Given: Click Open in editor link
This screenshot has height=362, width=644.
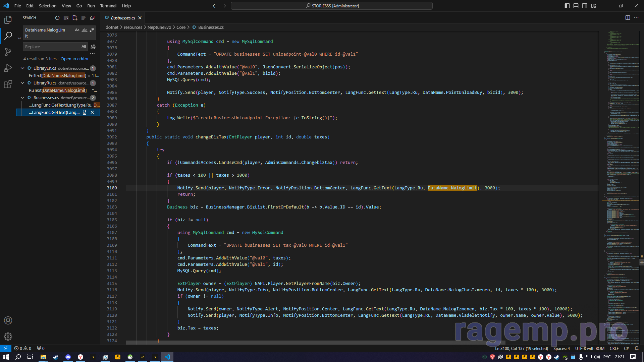Looking at the screenshot, I should click(x=74, y=59).
